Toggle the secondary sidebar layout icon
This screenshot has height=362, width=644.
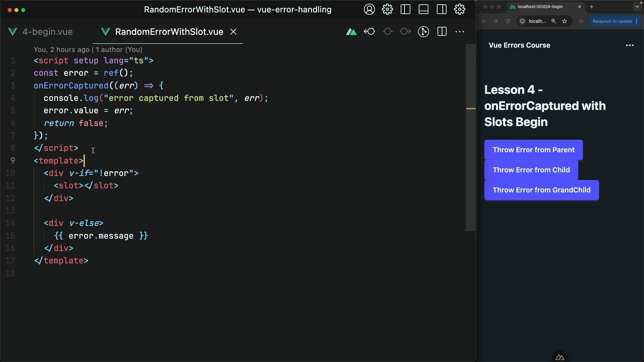[x=442, y=9]
